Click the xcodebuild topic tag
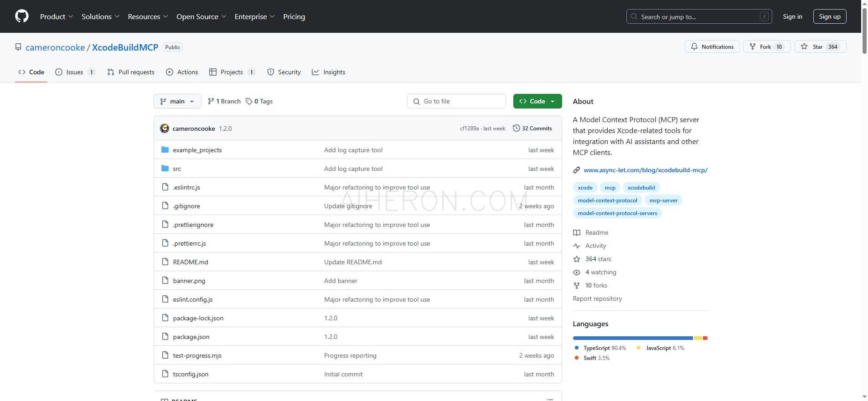868x401 pixels. point(641,187)
